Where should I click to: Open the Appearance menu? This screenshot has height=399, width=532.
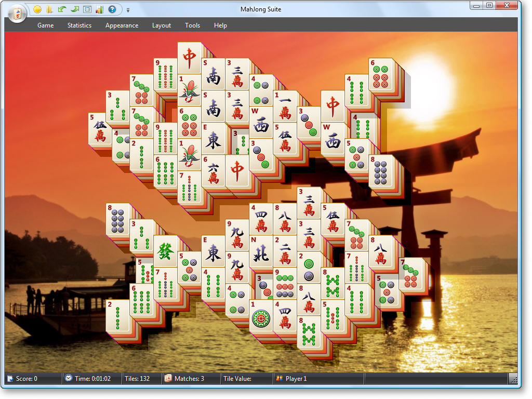[x=122, y=25]
